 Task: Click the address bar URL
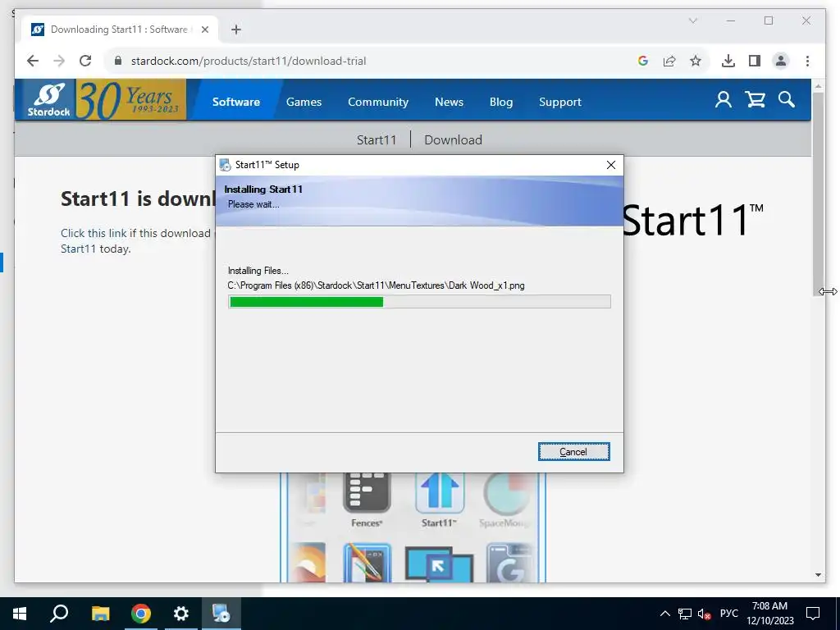[x=249, y=61]
